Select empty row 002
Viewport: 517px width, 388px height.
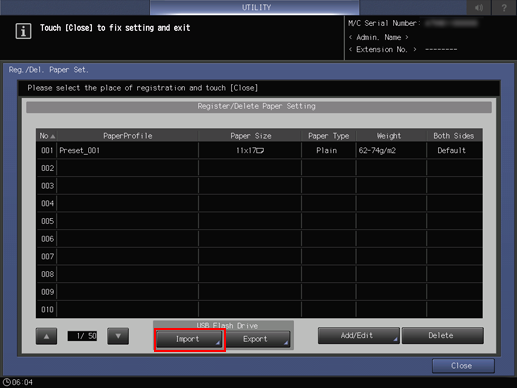point(259,168)
